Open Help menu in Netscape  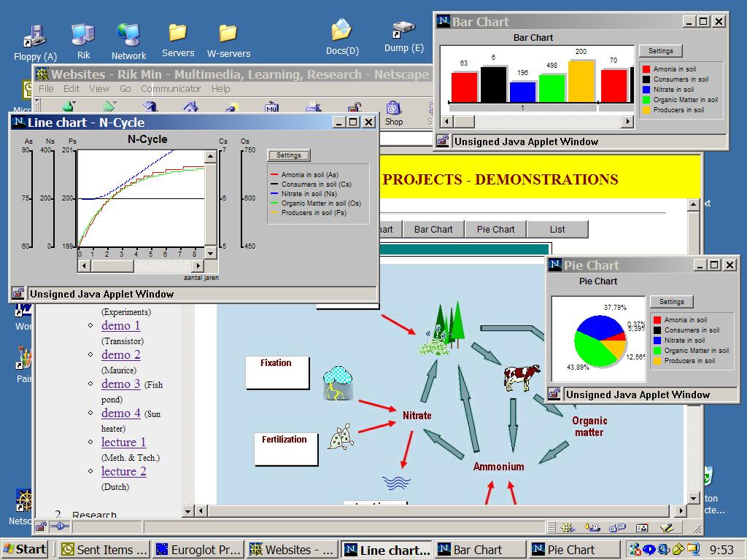pyautogui.click(x=220, y=88)
